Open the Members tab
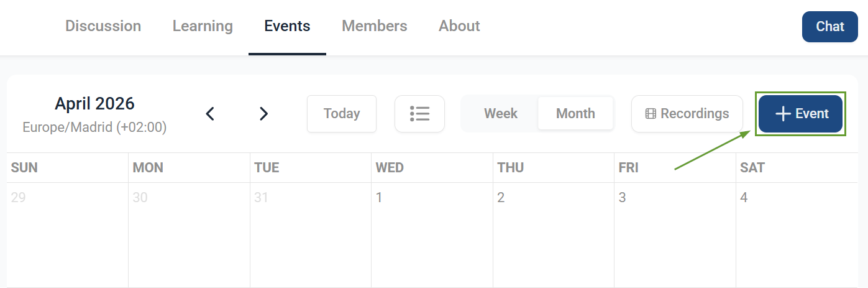 (x=375, y=26)
